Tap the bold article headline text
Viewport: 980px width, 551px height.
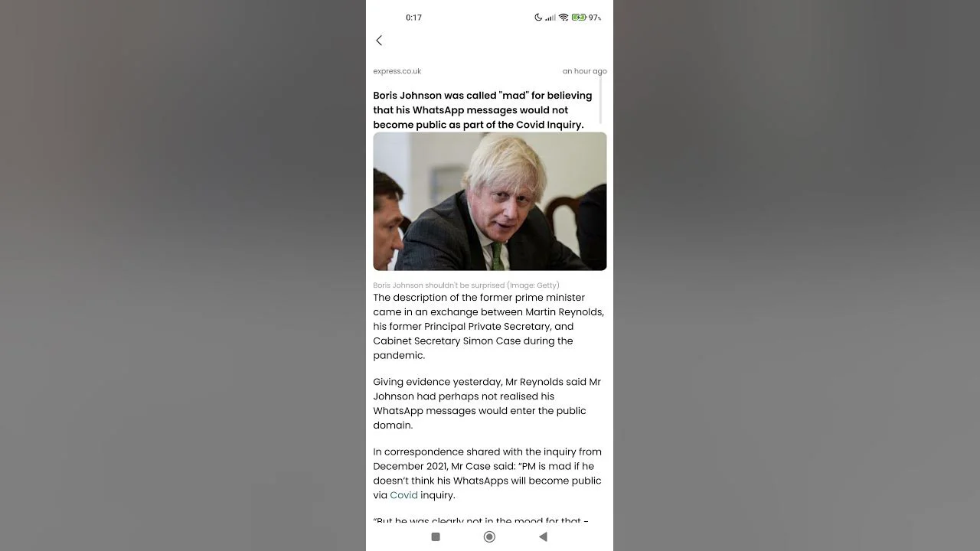[x=483, y=110]
